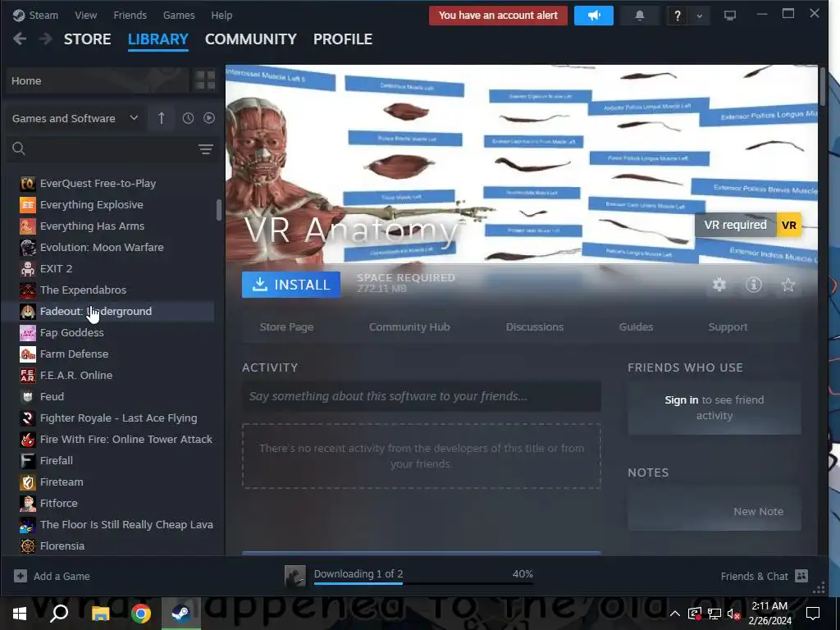Go back with the left arrow
Viewport: 840px width, 630px height.
pos(20,39)
